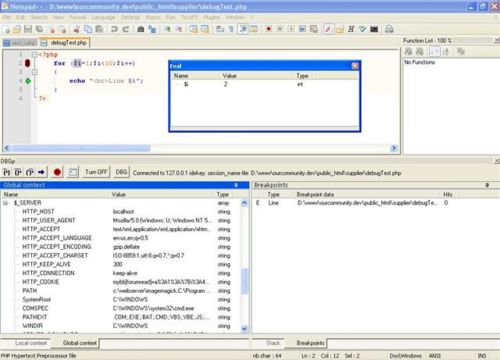Step out with the third DBGp icon

[30, 172]
